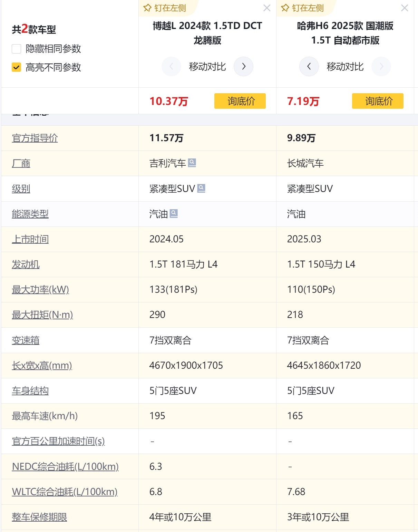Click 询底价 for 哈弗H6
The image size is (418, 532).
click(378, 101)
